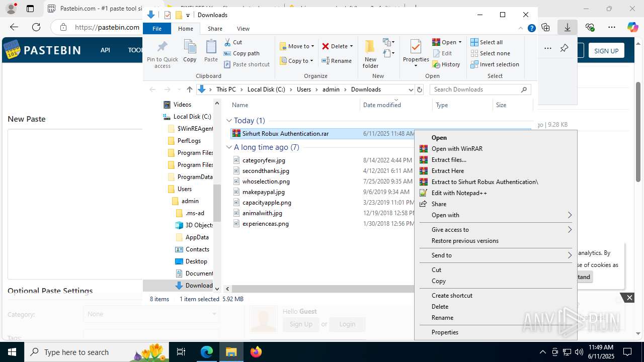Open the Copy to dropdown
This screenshot has height=362, width=644.
[x=296, y=61]
